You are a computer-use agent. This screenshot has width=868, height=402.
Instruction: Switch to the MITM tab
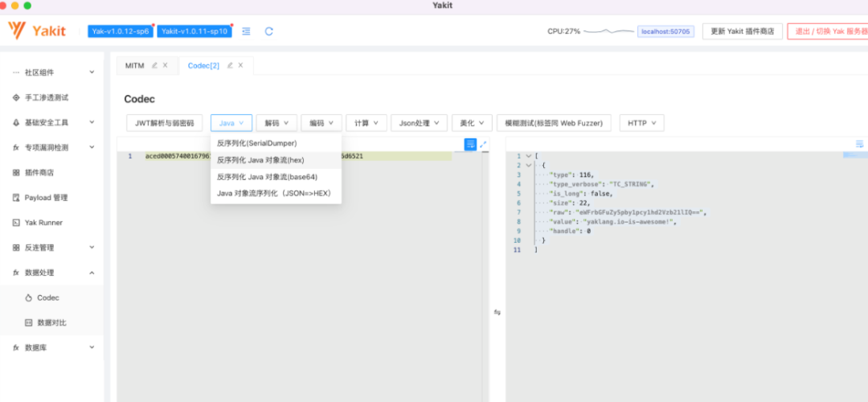pyautogui.click(x=134, y=65)
